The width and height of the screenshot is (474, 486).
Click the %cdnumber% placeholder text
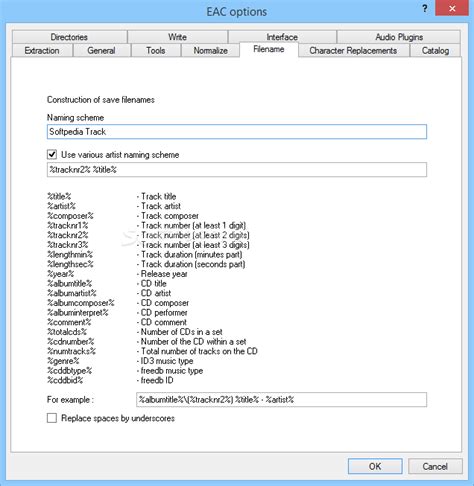[71, 341]
